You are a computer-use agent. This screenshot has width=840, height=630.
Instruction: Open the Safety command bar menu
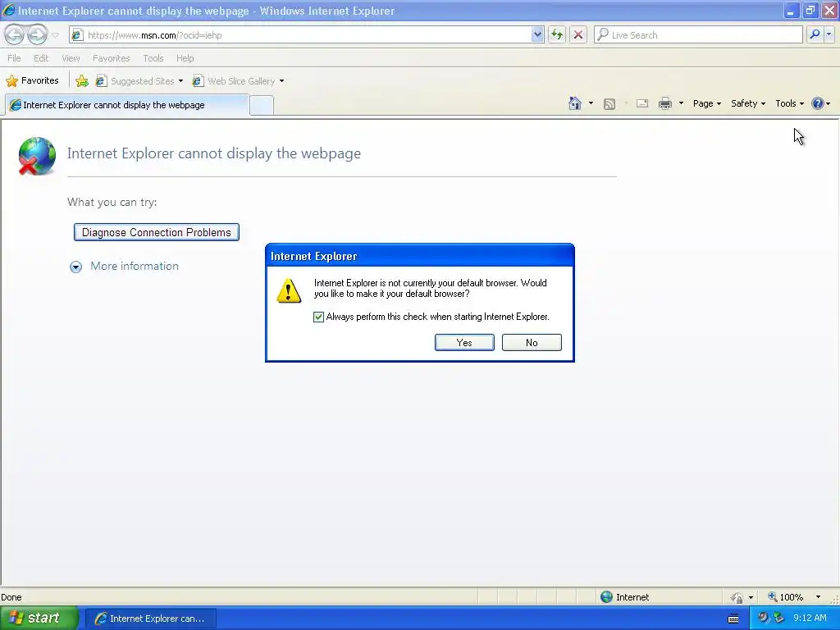coord(748,103)
